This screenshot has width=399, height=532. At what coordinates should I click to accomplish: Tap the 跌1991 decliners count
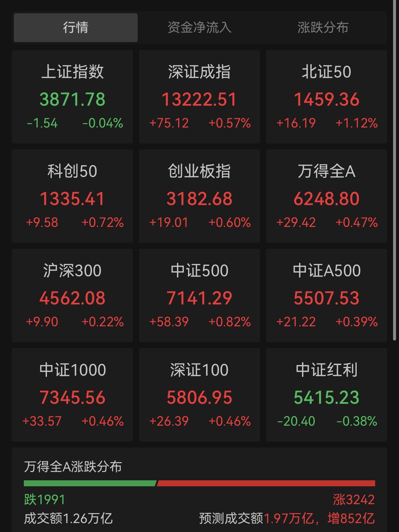tap(45, 500)
